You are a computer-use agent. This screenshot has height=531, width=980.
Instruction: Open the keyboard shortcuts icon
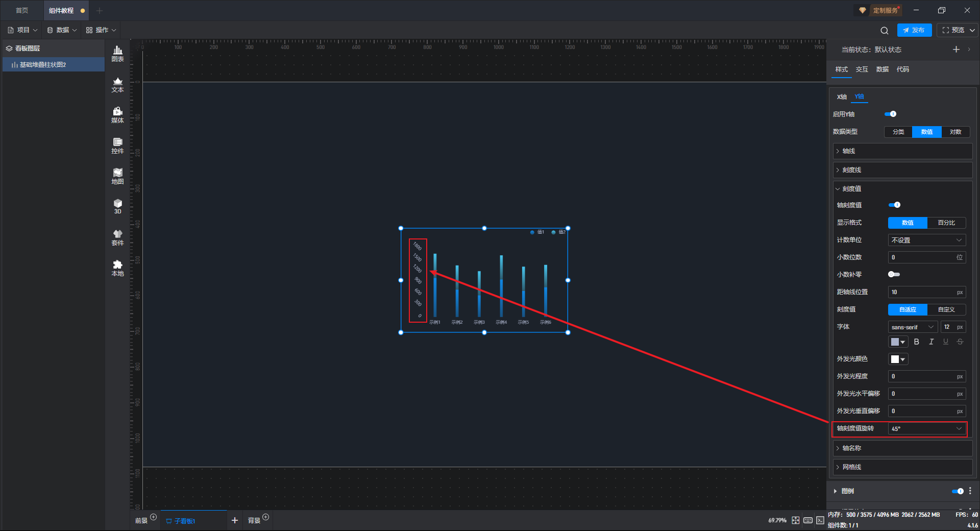808,520
